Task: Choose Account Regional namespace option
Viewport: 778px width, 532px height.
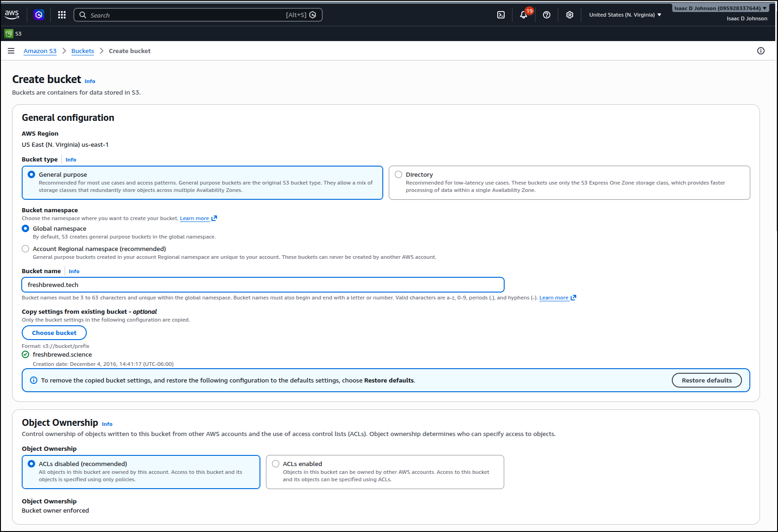Action: 25,249
